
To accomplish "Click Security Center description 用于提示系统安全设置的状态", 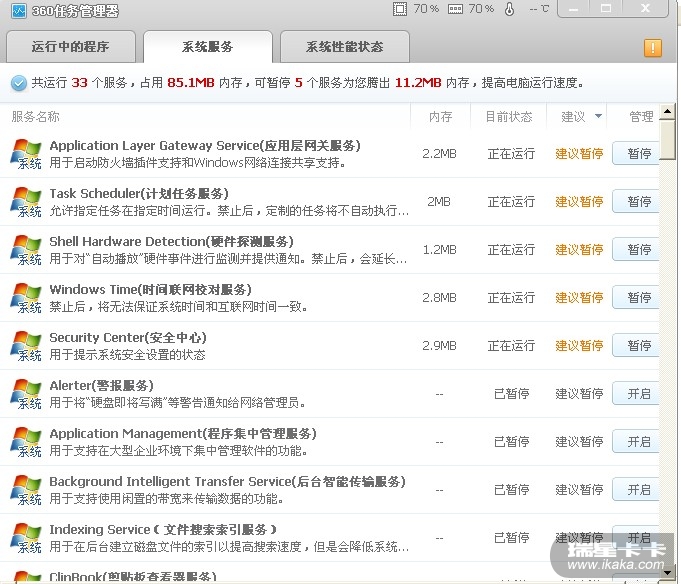I will (x=127, y=355).
